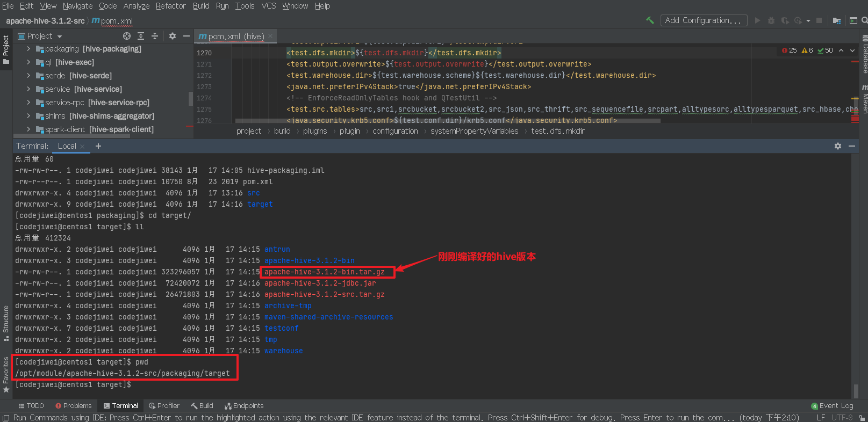The height and width of the screenshot is (422, 868).
Task: Expand the ql [hive-exec] module
Action: pyautogui.click(x=28, y=62)
